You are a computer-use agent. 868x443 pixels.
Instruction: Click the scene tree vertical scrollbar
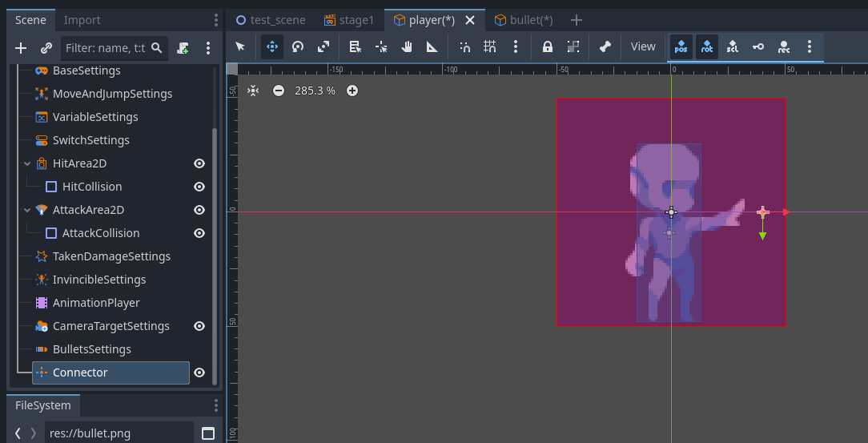coord(215,256)
